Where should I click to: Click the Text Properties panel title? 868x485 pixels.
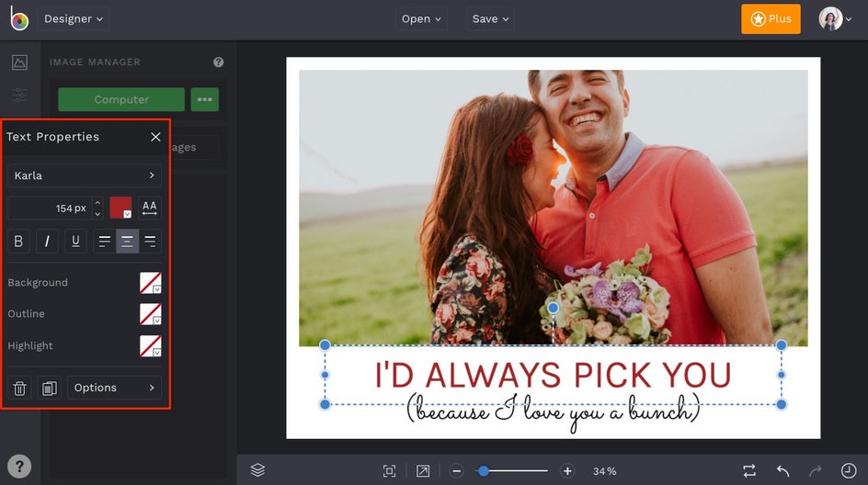click(x=52, y=137)
